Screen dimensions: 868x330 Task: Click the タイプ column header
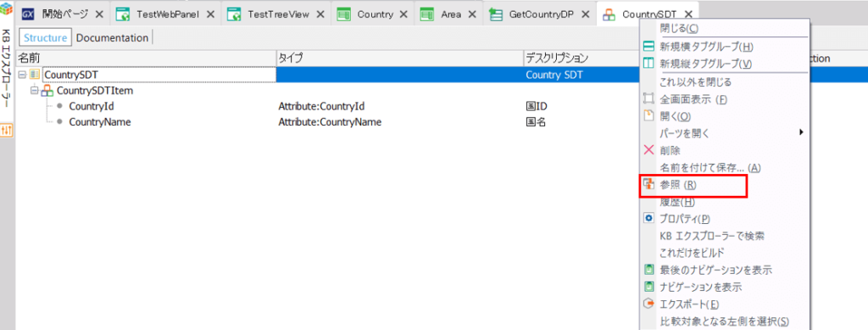pos(399,59)
